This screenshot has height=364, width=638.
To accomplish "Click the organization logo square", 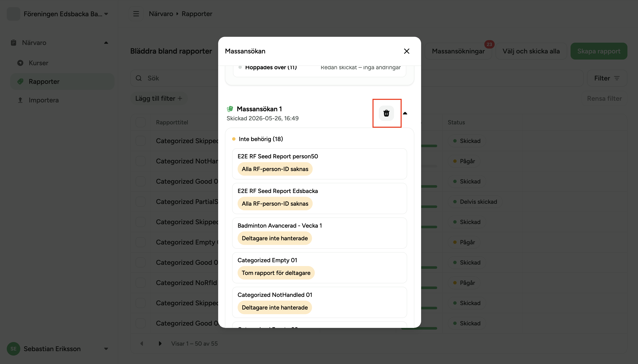I will pos(14,14).
